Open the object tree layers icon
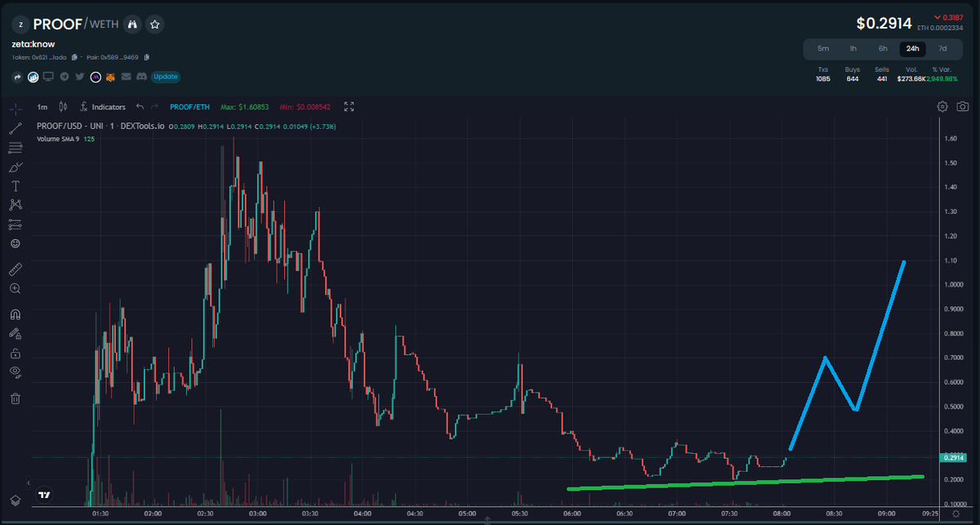Viewport: 980px width, 525px height. pos(16,500)
